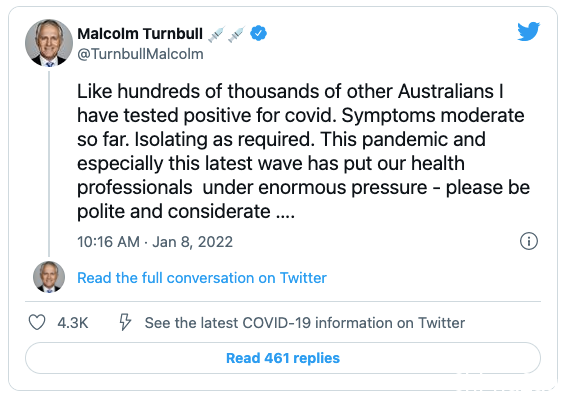The width and height of the screenshot is (563, 395).
Task: Open the tweet info circle icon
Action: coord(529,241)
